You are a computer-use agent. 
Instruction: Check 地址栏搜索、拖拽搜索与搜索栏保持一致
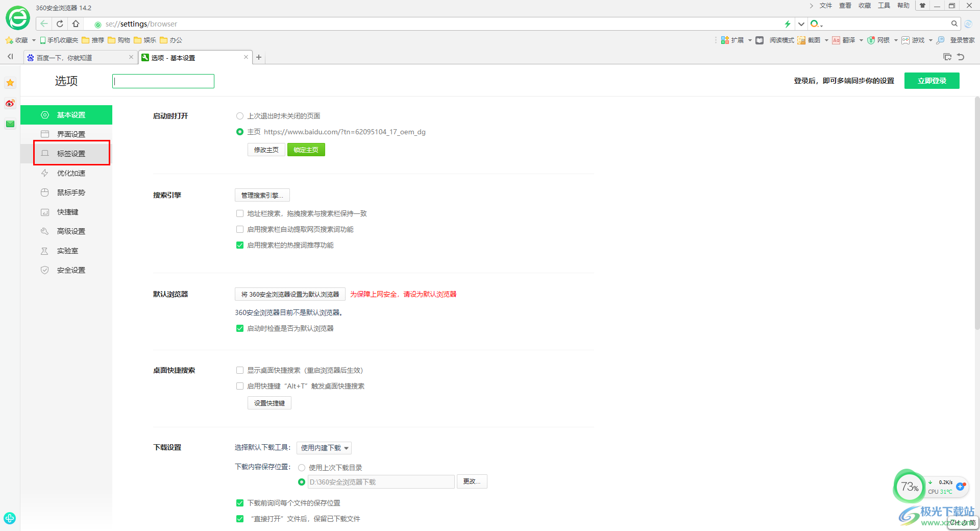coord(240,213)
